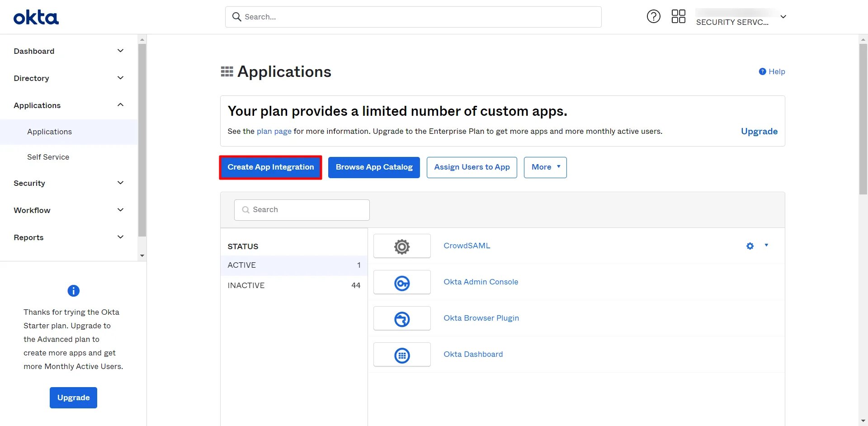
Task: Click the magnifier in the top search bar
Action: [x=237, y=16]
